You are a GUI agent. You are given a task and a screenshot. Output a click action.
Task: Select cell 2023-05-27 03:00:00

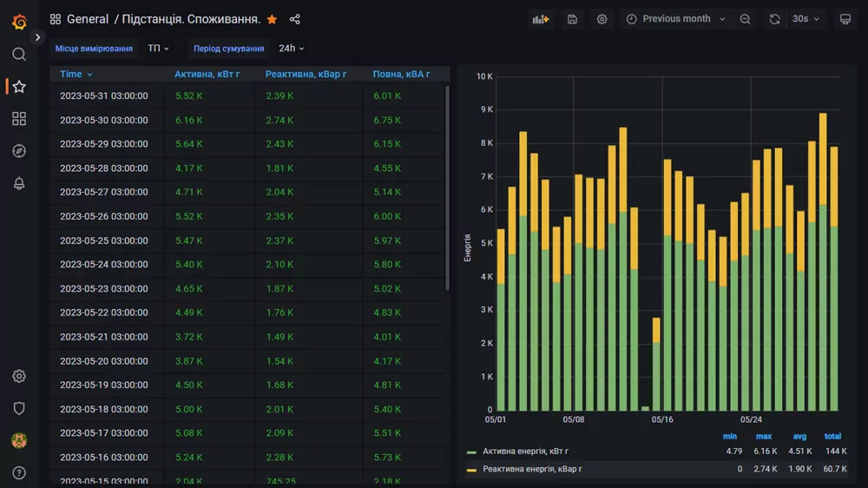(104, 192)
